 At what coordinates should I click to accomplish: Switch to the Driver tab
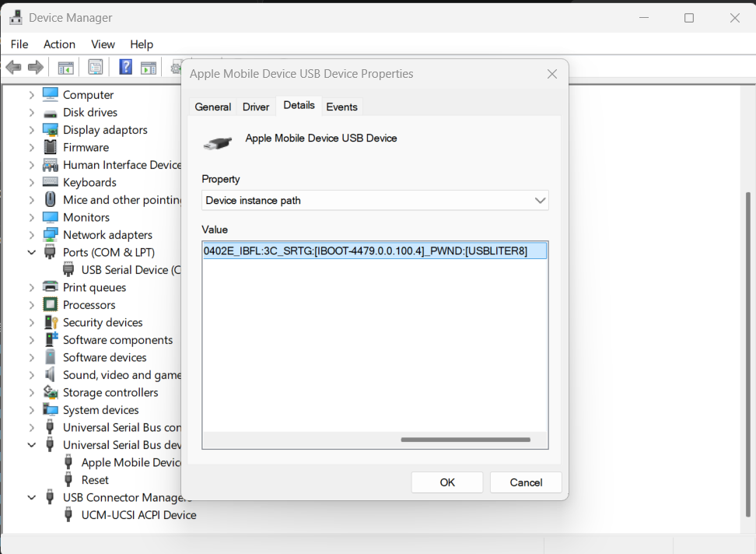tap(256, 107)
